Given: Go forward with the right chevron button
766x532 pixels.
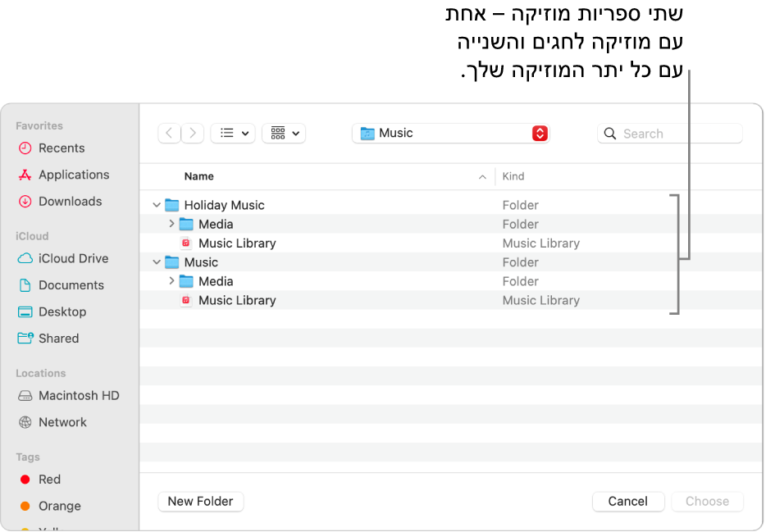Looking at the screenshot, I should tap(193, 134).
